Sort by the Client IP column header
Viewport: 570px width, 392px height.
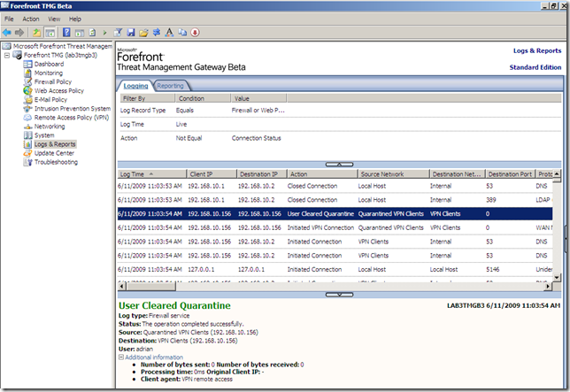tap(212, 174)
